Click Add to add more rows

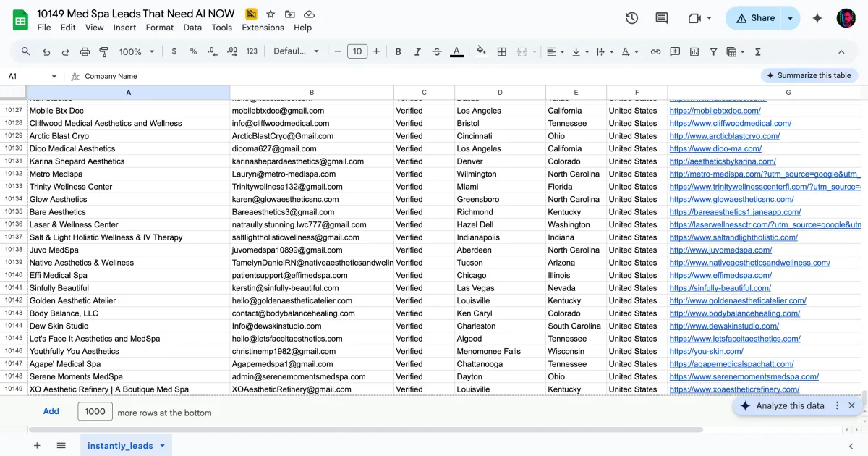tap(51, 411)
